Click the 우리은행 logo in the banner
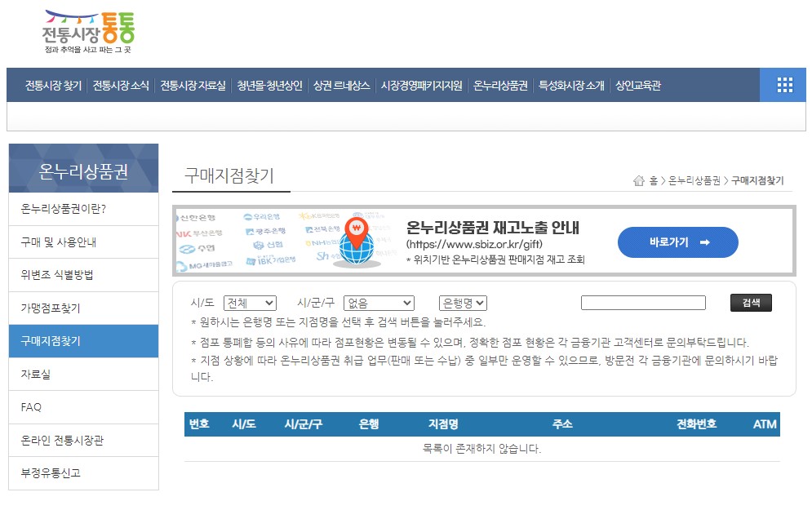 point(261,218)
